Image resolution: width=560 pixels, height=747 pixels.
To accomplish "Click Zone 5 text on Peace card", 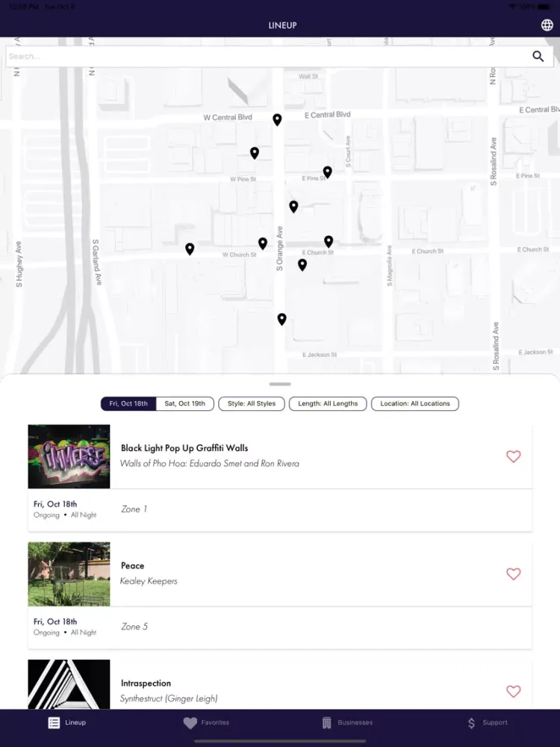I will (134, 627).
